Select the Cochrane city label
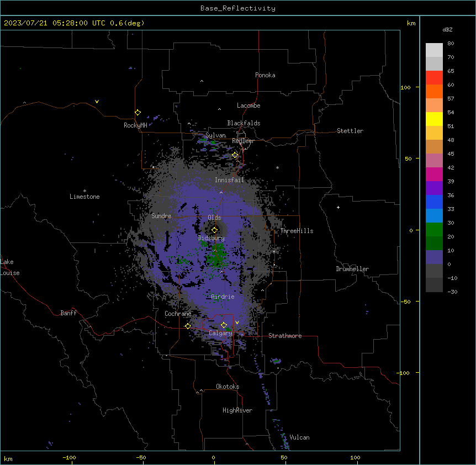Viewport: 476px width, 465px height. click(178, 314)
